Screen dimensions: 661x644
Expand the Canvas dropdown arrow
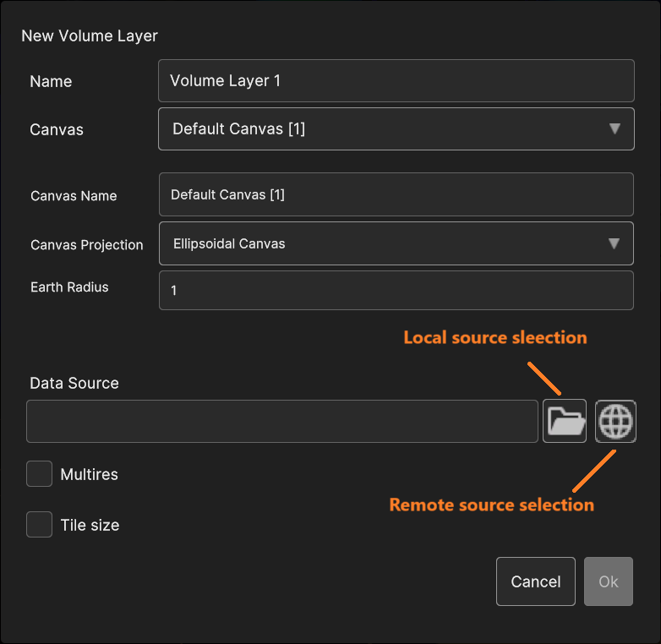point(615,129)
